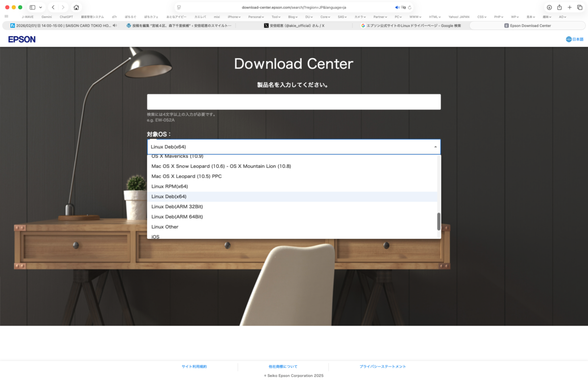This screenshot has width=588, height=380.
Task: Show the tab overview icon
Action: [580, 7]
